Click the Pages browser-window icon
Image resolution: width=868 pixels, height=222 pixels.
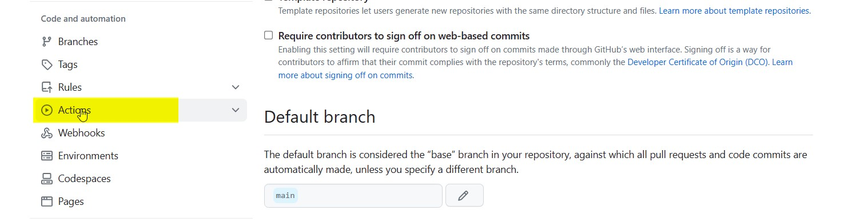point(47,201)
